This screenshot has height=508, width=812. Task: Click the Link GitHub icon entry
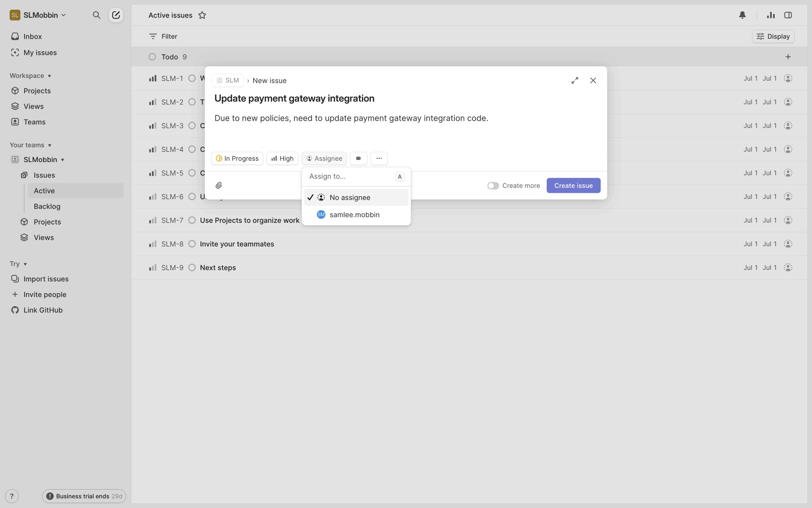pyautogui.click(x=15, y=310)
